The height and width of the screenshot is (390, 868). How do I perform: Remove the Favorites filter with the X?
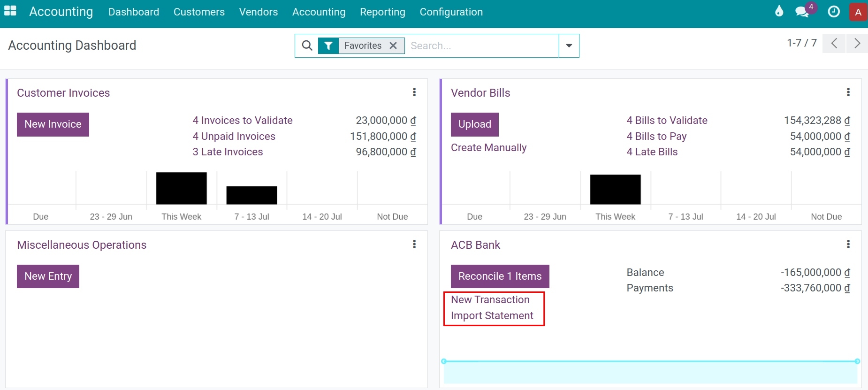pos(393,46)
